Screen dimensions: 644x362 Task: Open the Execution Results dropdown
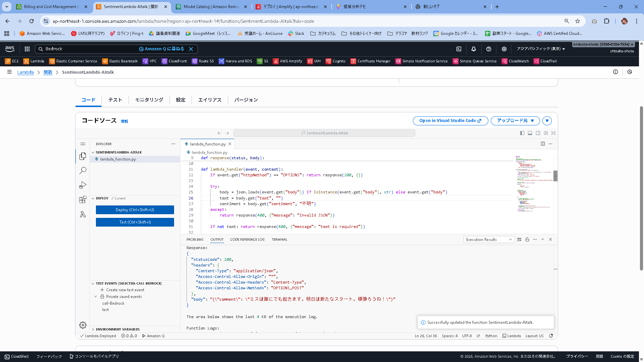[489, 239]
